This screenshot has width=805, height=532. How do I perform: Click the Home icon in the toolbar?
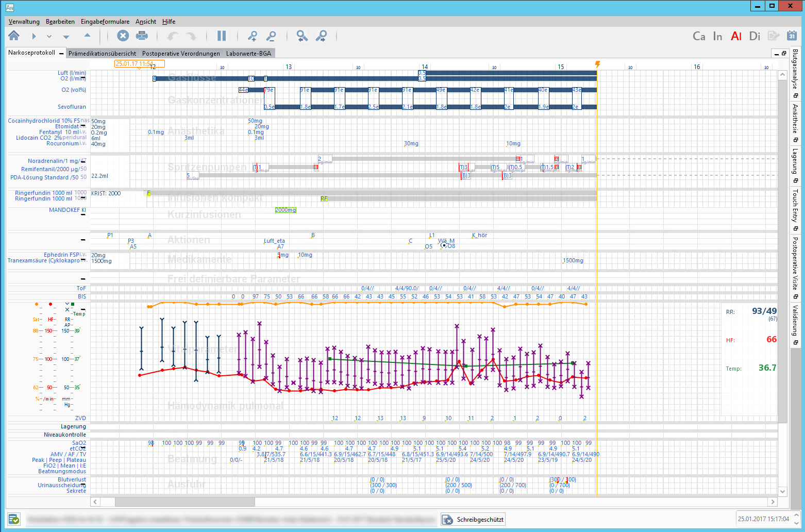click(x=14, y=36)
